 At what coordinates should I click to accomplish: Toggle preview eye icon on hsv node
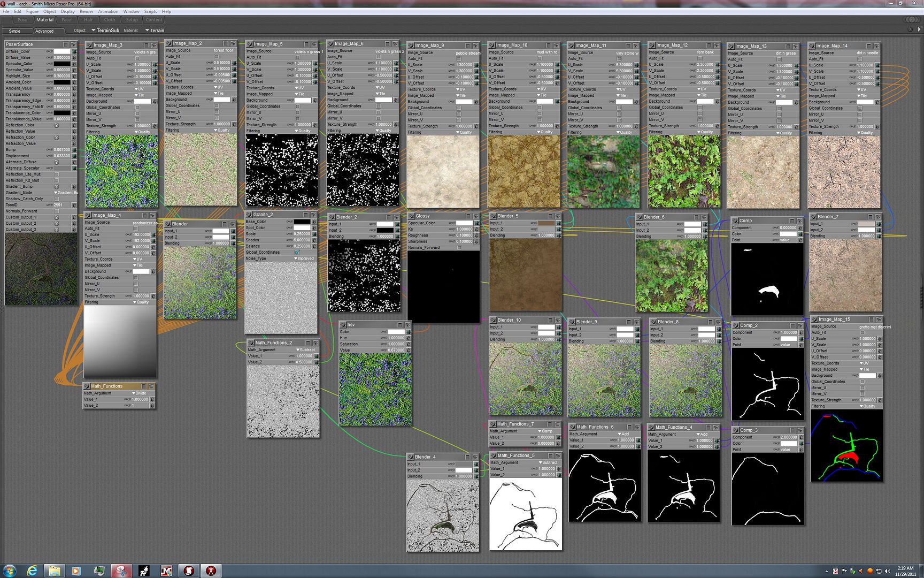407,325
